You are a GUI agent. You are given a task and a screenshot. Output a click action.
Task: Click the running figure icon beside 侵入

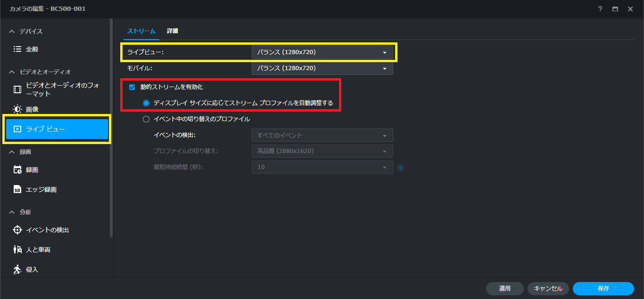point(17,269)
